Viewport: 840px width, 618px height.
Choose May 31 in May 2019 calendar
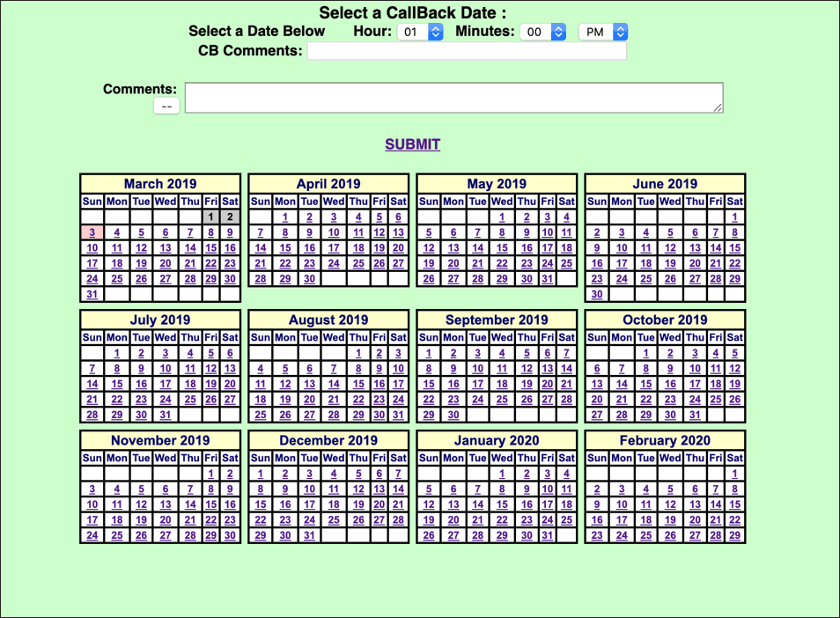pyautogui.click(x=548, y=279)
